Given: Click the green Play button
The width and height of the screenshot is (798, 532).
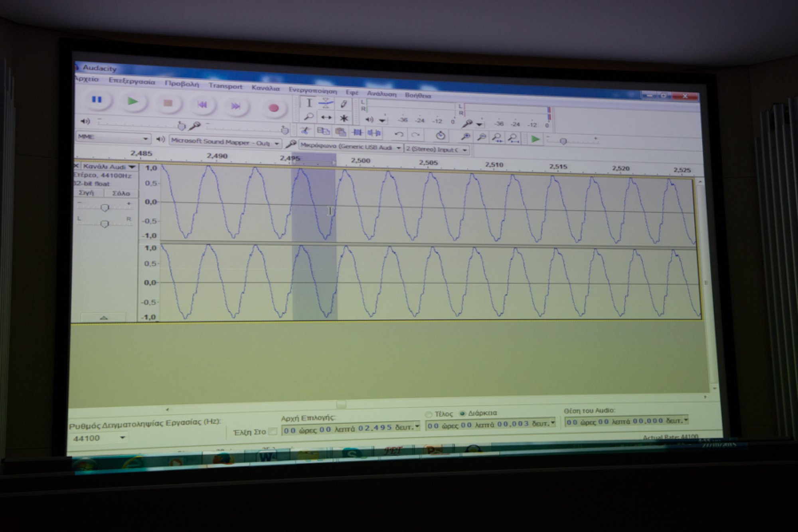Looking at the screenshot, I should [x=133, y=101].
